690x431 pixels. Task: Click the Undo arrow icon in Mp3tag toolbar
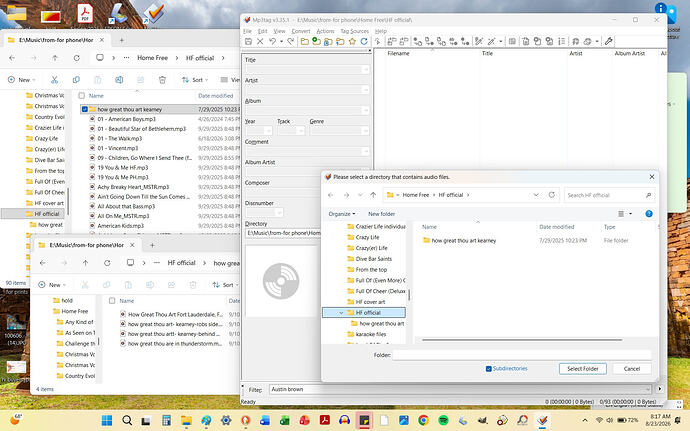pos(272,41)
